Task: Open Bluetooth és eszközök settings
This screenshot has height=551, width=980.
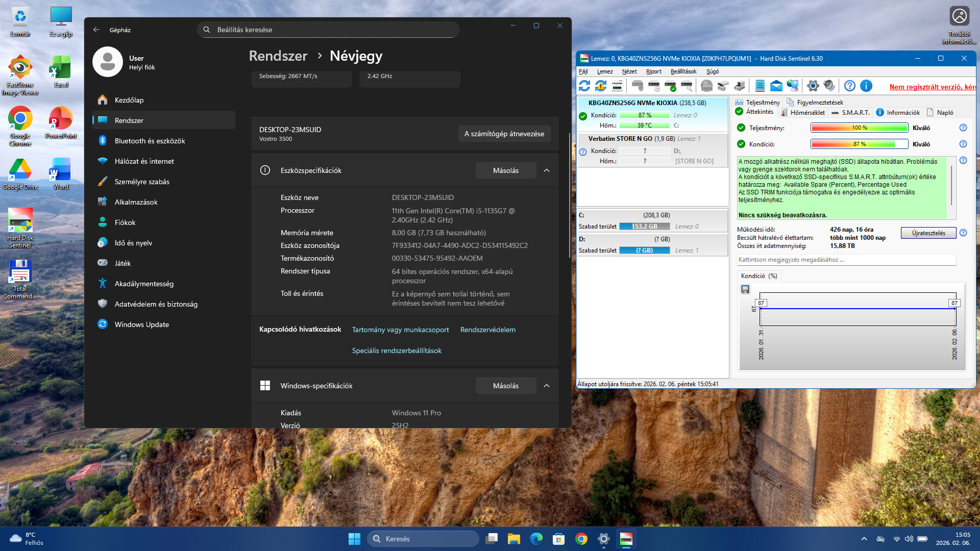Action: click(x=150, y=141)
